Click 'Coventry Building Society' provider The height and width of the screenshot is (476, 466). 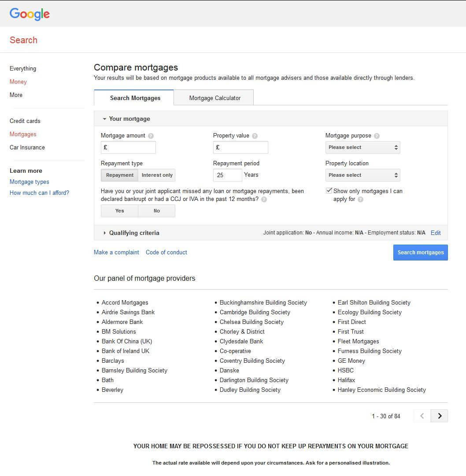tap(252, 361)
